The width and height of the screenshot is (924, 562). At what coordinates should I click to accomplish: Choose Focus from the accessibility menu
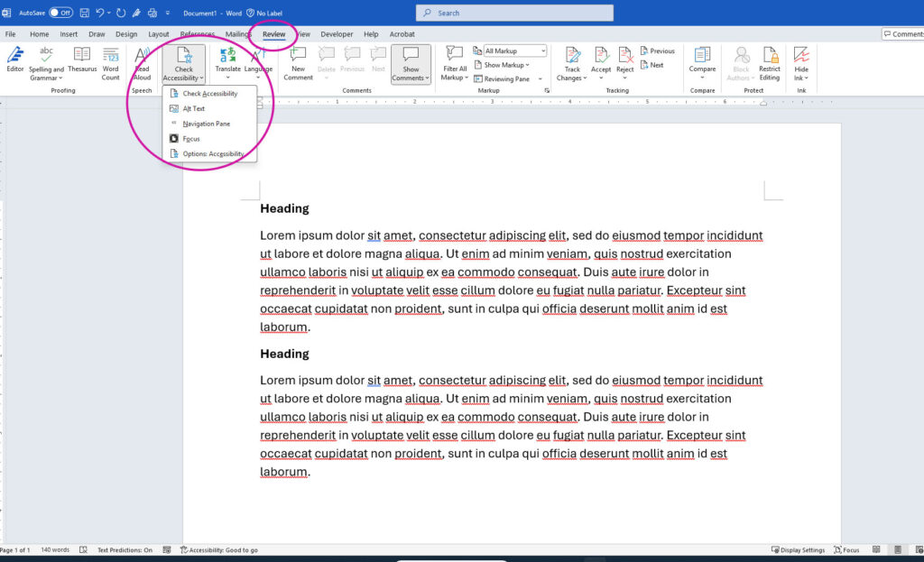coord(209,139)
